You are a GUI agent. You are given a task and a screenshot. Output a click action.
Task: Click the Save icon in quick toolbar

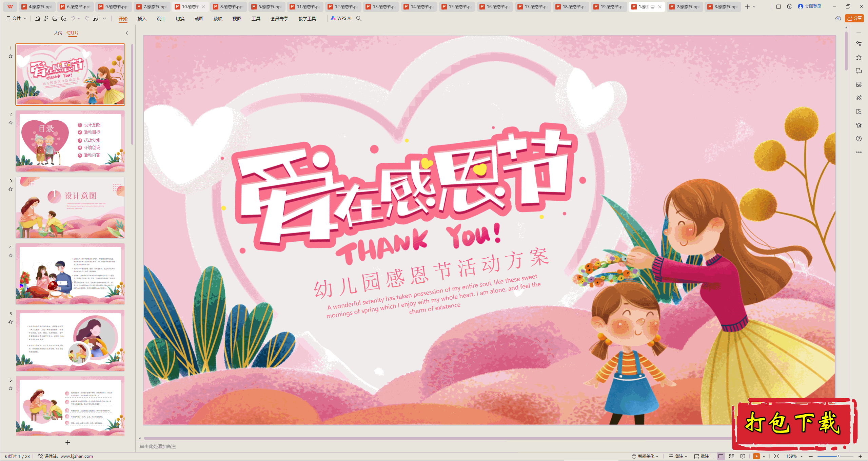point(37,18)
